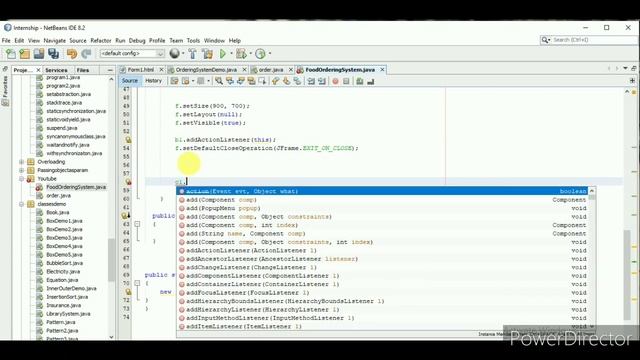The height and width of the screenshot is (360, 640).
Task: Select order.java in project tree
Action: (58, 196)
